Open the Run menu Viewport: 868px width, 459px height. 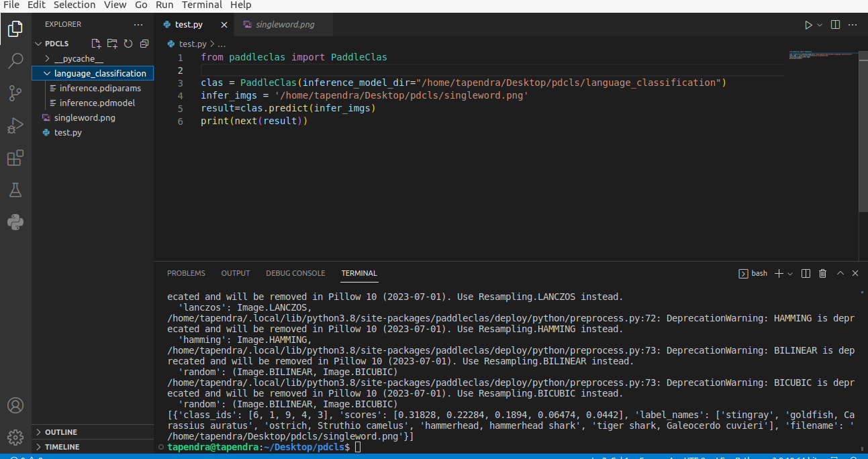coord(164,5)
